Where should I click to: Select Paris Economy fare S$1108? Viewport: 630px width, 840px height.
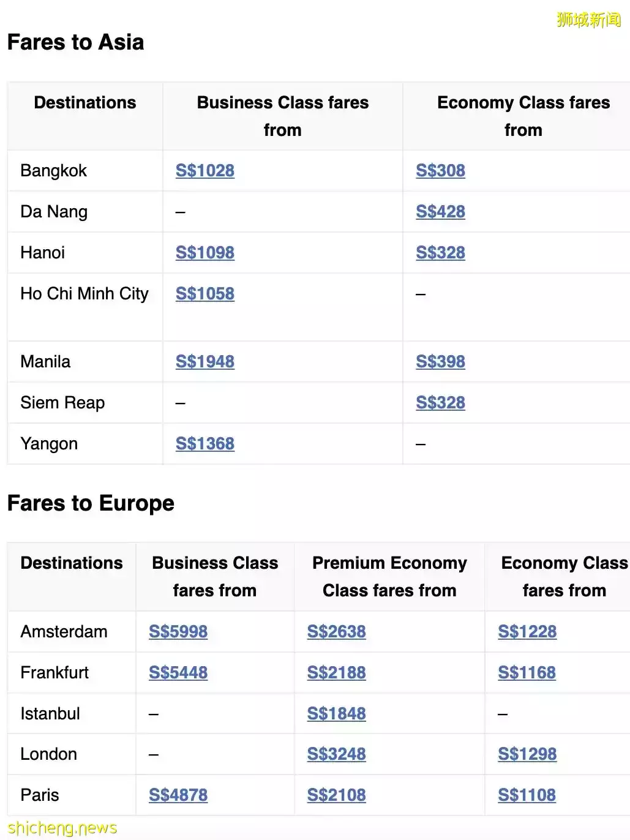(527, 795)
